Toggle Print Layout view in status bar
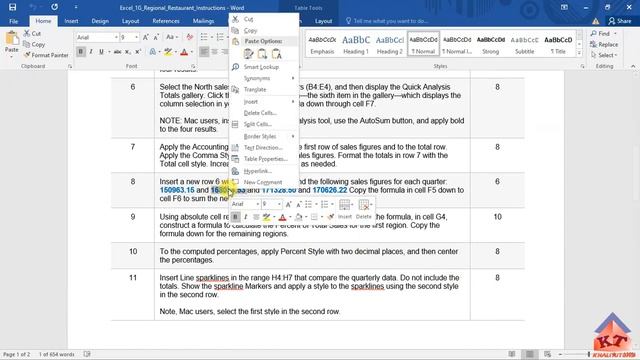This screenshot has height=360, width=640. click(529, 354)
